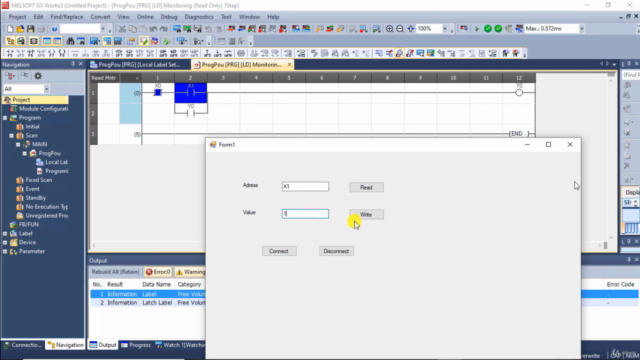
Task: Click Rebuild All (Retain) in Output panel
Action: click(x=116, y=272)
